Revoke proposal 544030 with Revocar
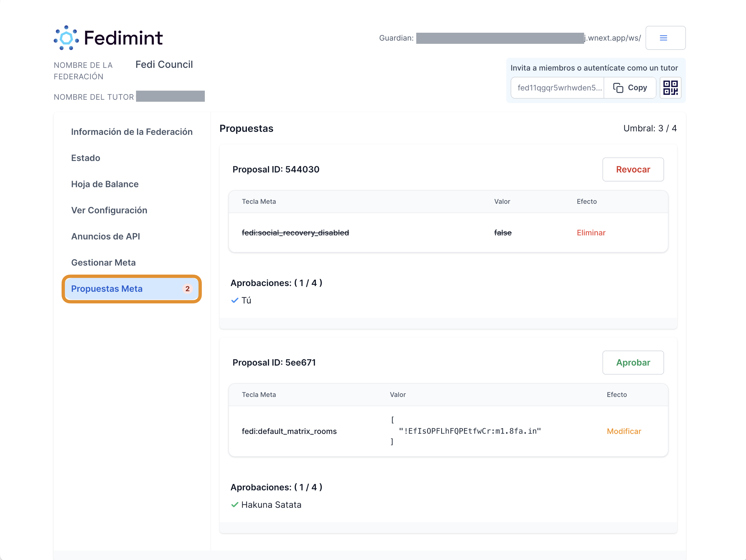This screenshot has height=560, width=746. (x=633, y=170)
